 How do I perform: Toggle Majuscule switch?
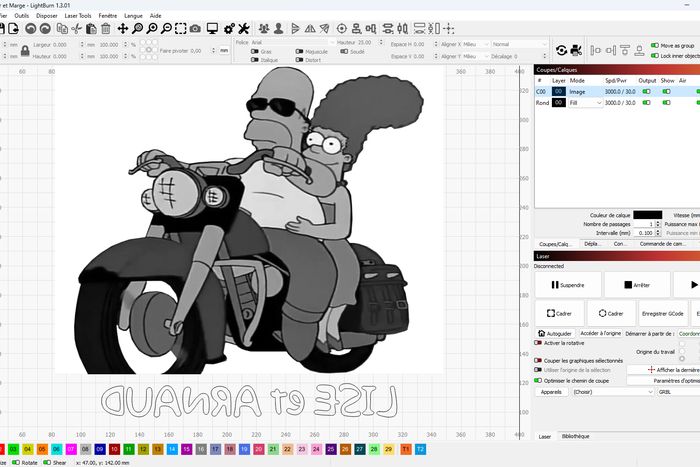[300, 52]
